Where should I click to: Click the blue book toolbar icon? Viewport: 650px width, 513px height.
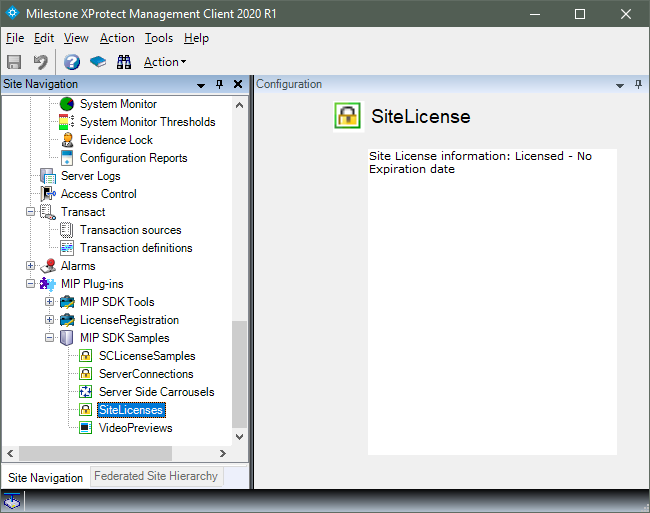click(98, 62)
